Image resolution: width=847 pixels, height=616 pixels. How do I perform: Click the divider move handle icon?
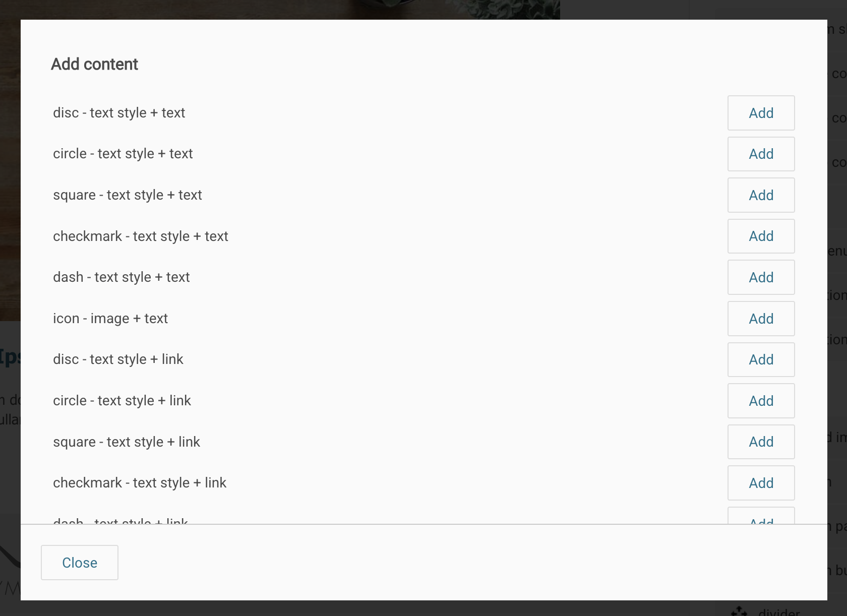(739, 610)
